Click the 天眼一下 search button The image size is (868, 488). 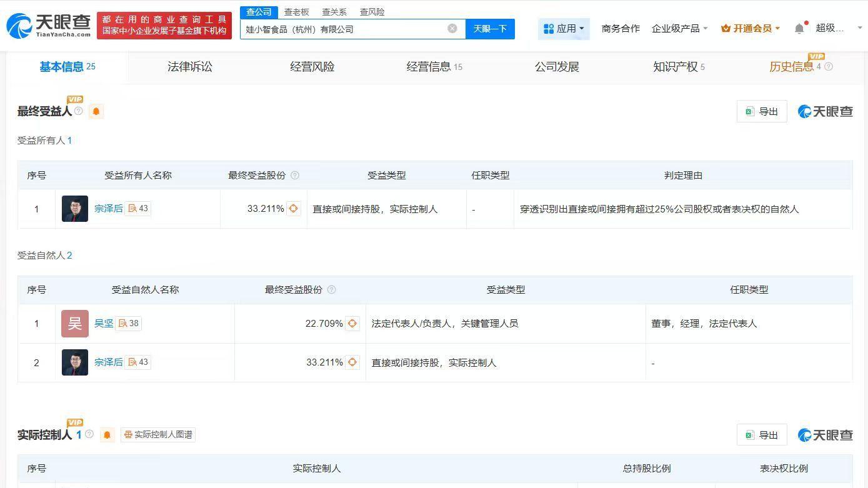tap(490, 29)
